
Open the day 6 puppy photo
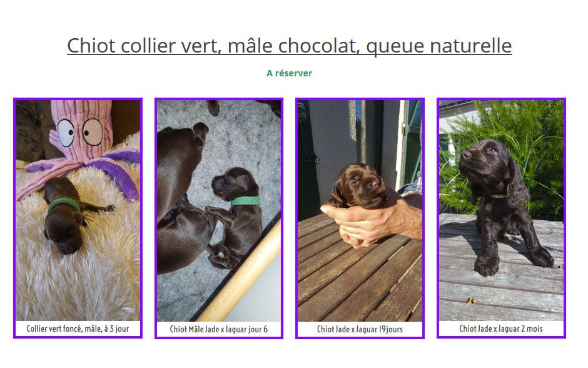click(219, 210)
